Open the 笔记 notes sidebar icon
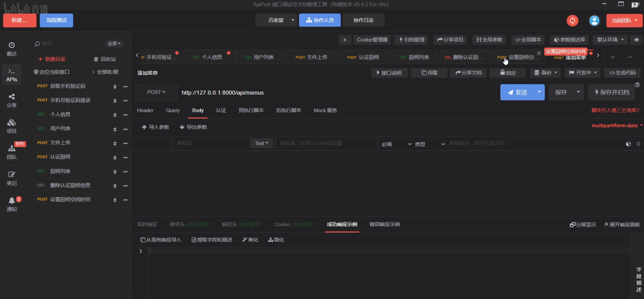This screenshot has height=299, width=644. (12, 178)
